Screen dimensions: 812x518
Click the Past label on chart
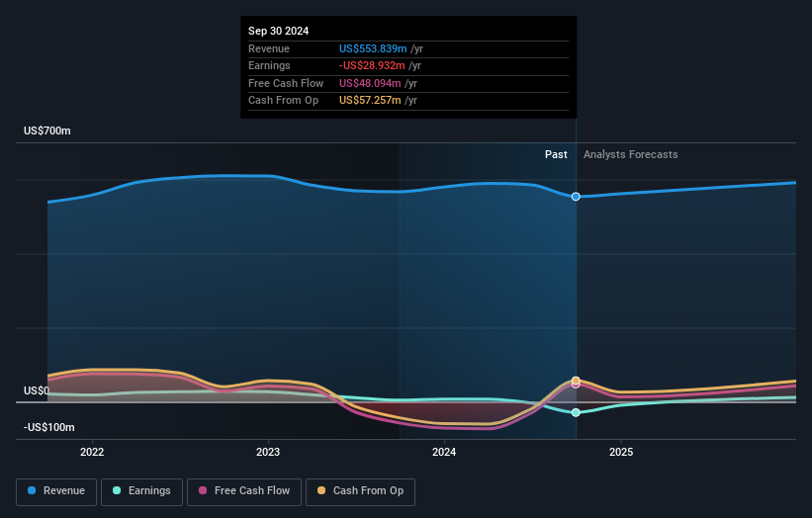coord(556,154)
